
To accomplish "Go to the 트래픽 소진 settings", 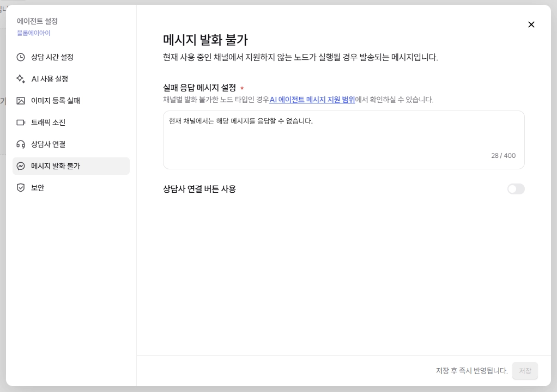I will [71, 122].
